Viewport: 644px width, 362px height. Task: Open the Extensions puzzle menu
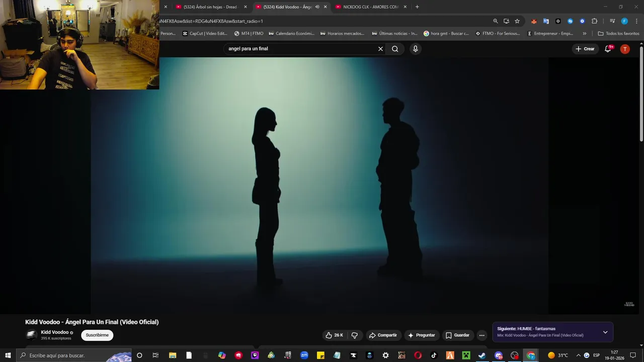(594, 21)
